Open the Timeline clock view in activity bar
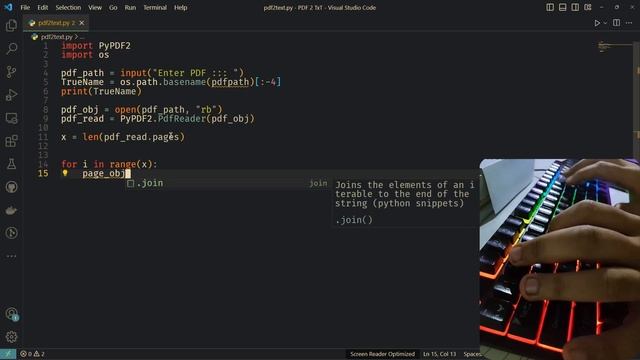The height and width of the screenshot is (360, 640). pyautogui.click(x=11, y=233)
